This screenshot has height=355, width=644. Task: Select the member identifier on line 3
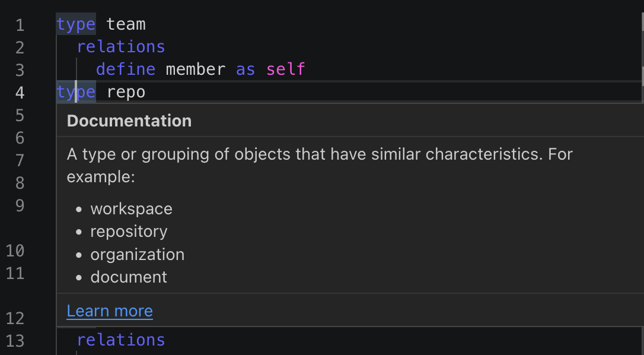[196, 69]
